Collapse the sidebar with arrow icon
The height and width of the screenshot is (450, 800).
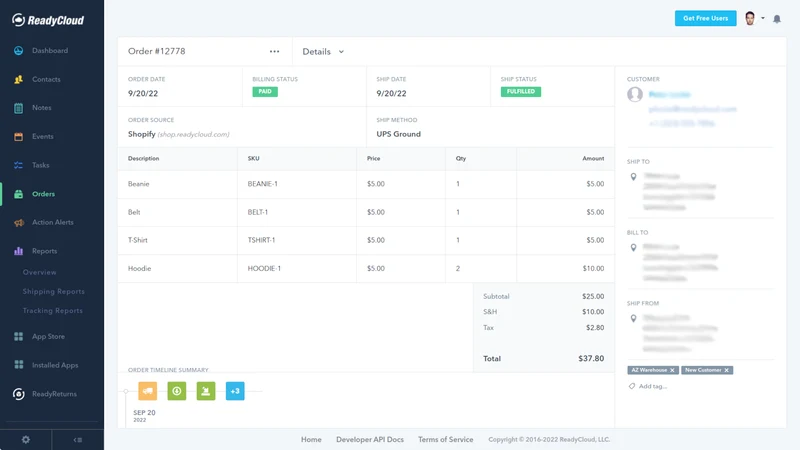click(78, 440)
